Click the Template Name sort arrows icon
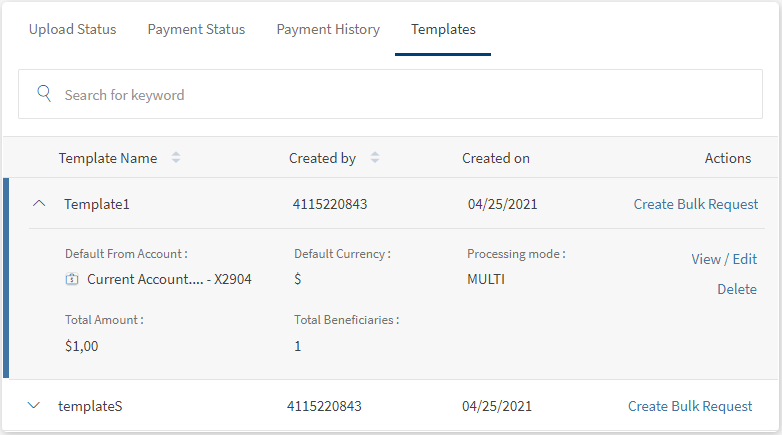The height and width of the screenshot is (435, 782). tap(176, 158)
